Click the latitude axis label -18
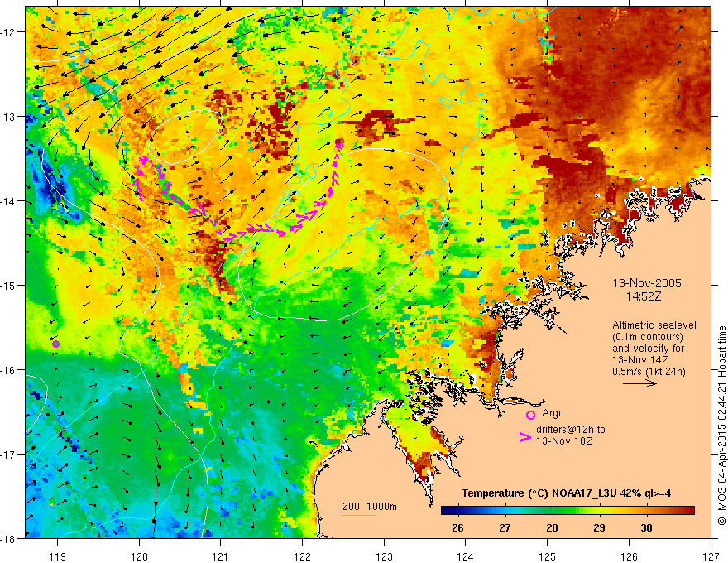Viewport: 728px width, 563px height. point(8,538)
